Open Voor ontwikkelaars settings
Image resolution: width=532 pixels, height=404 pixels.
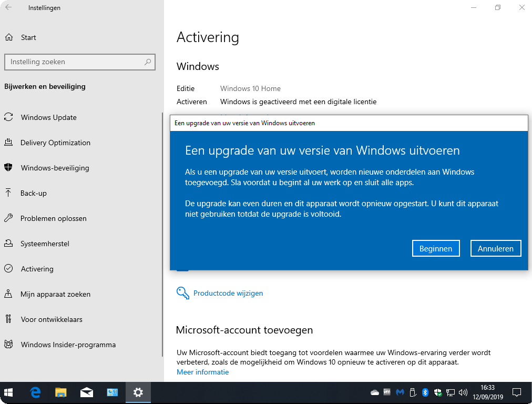coord(51,319)
